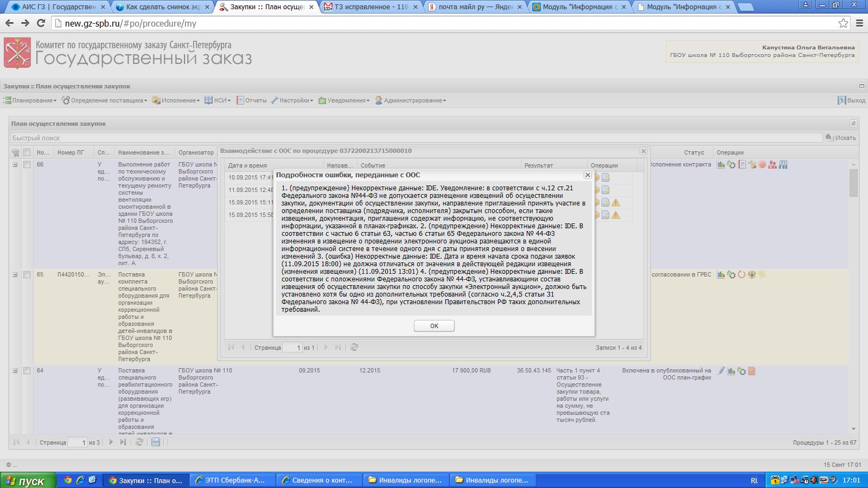The height and width of the screenshot is (488, 868).
Task: Expand details of row 66
Action: [x=15, y=165]
